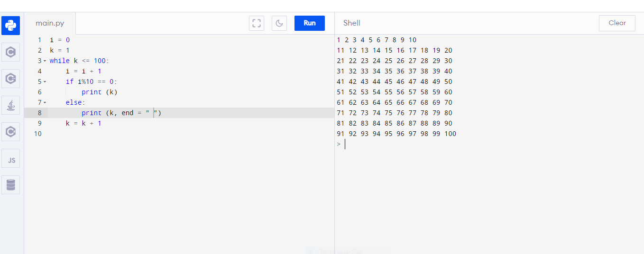The image size is (644, 254).
Task: Open the C++ compiler icon
Action: pos(10,79)
